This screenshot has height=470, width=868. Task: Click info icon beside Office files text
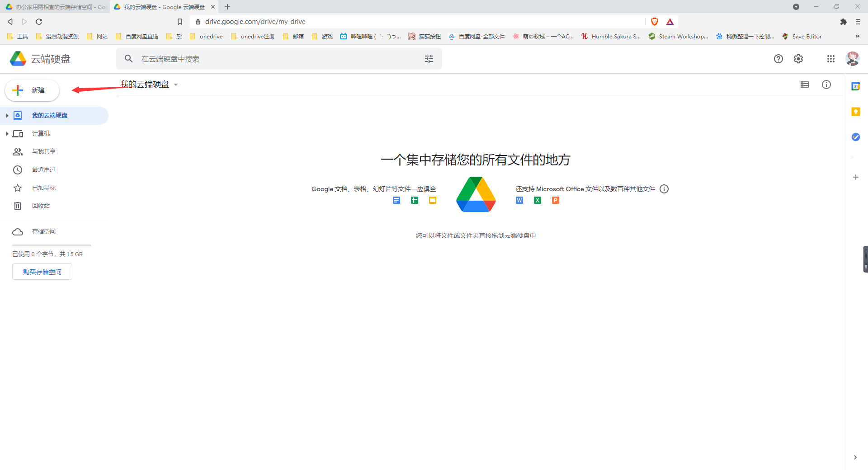click(664, 189)
